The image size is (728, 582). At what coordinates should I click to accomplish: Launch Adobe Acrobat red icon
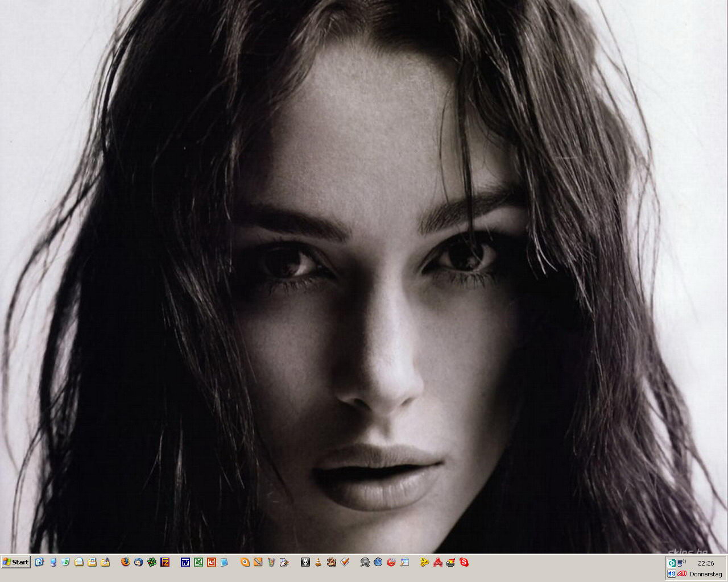(438, 562)
